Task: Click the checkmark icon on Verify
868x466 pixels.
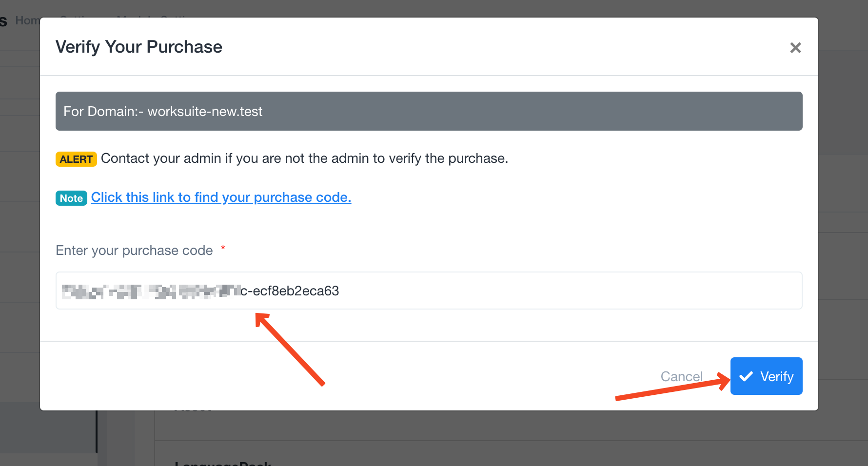Action: point(746,376)
